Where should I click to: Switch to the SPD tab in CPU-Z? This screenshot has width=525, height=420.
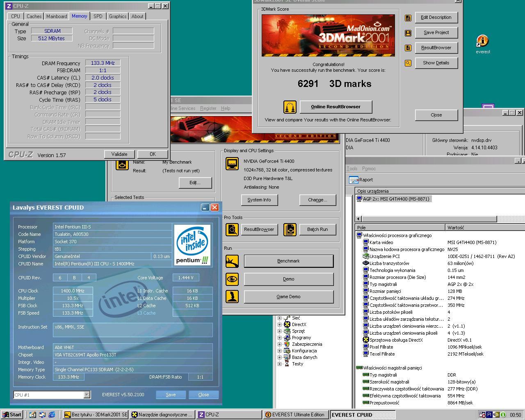(x=98, y=16)
